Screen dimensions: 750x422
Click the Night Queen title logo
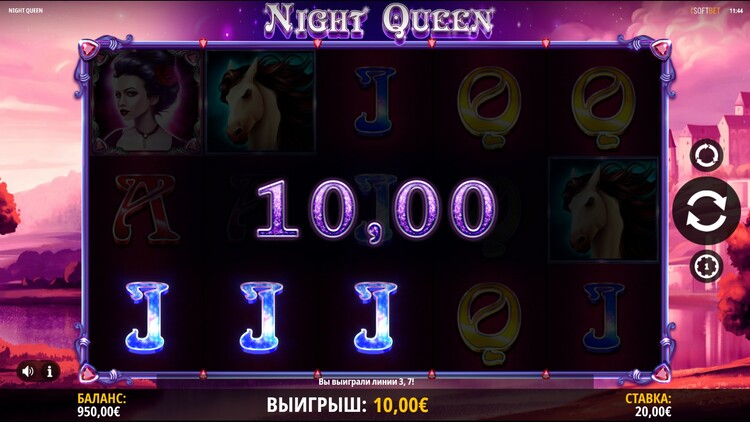click(x=378, y=20)
